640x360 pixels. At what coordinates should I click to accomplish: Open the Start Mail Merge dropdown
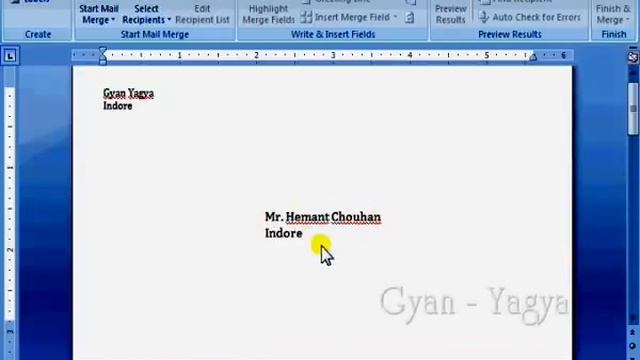point(98,14)
